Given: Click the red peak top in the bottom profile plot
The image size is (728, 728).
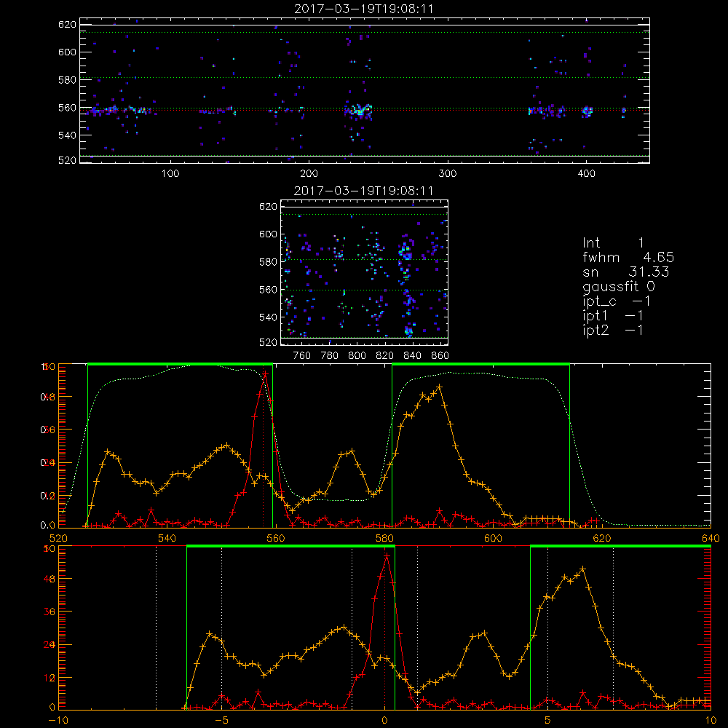Looking at the screenshot, I should tap(386, 555).
